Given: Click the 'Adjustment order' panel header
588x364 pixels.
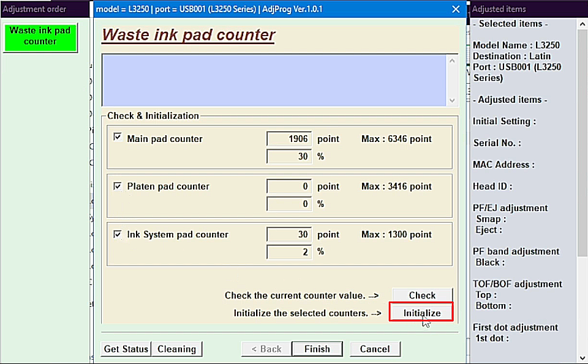Looking at the screenshot, I should [34, 9].
